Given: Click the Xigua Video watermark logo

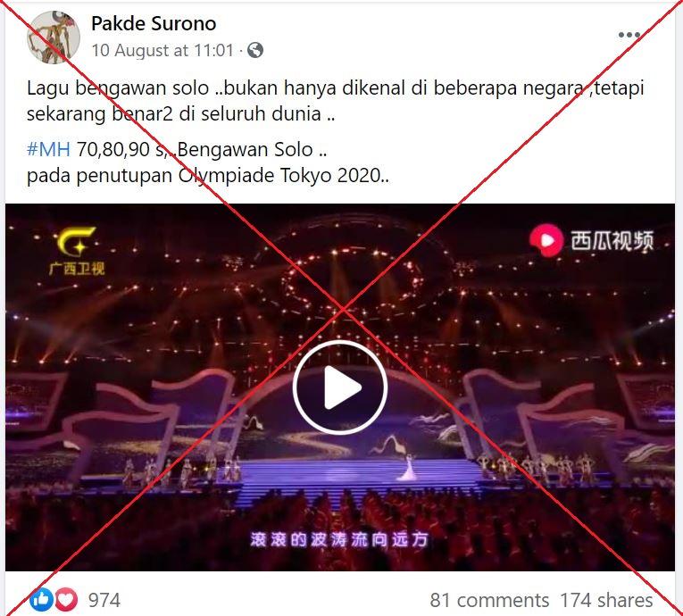Looking at the screenshot, I should (x=592, y=240).
